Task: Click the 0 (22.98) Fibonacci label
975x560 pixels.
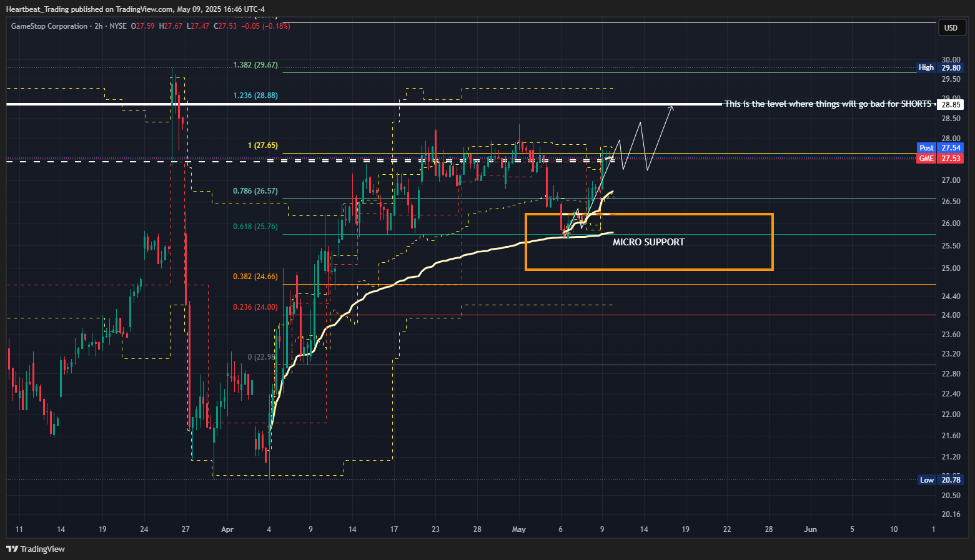Action: pyautogui.click(x=262, y=357)
